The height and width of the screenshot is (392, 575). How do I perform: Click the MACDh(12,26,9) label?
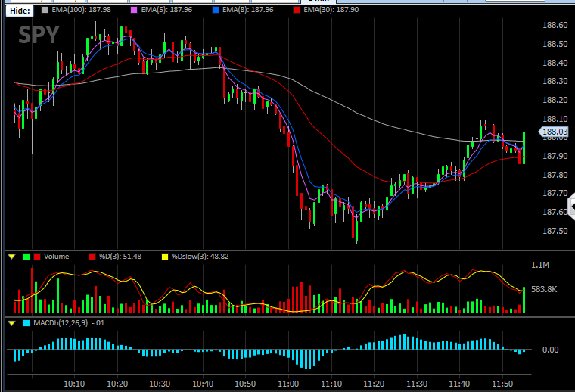pos(69,323)
